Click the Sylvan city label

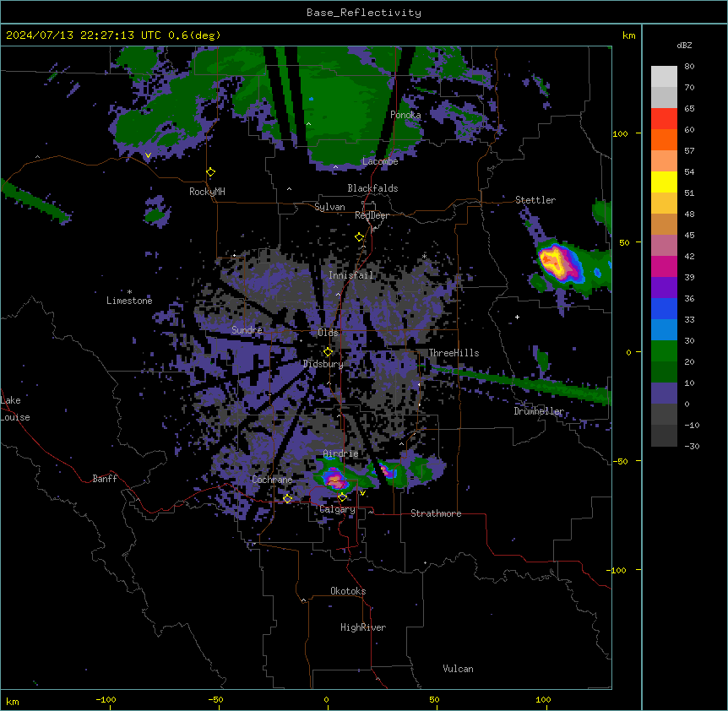(x=329, y=207)
